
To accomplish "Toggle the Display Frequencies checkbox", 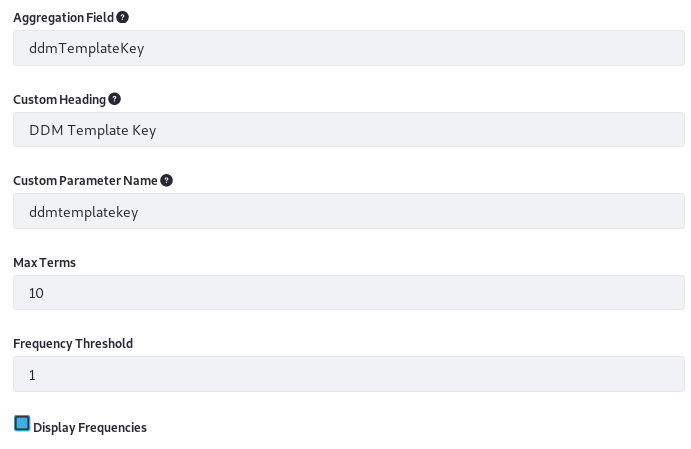I will coord(22,423).
